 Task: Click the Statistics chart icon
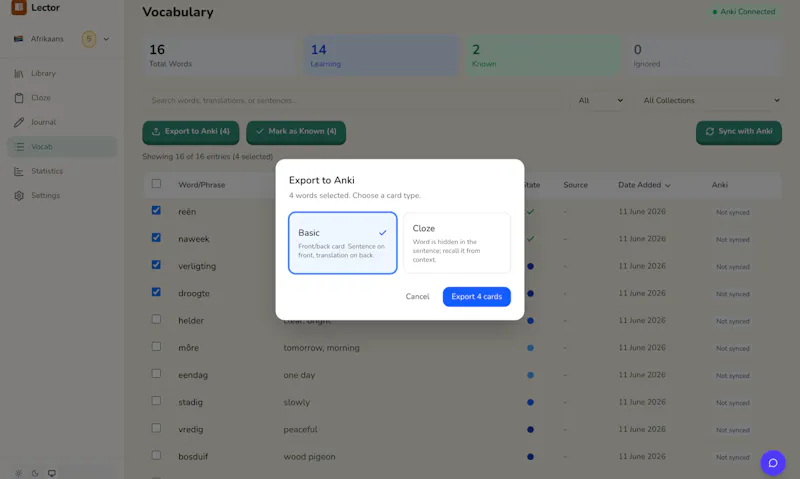pos(19,171)
